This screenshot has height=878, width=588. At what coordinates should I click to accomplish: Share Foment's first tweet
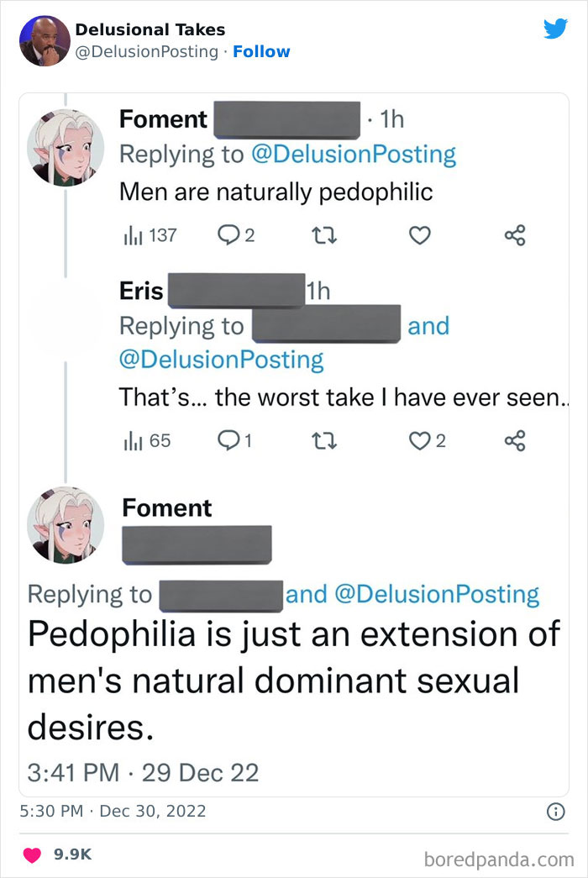click(x=516, y=236)
